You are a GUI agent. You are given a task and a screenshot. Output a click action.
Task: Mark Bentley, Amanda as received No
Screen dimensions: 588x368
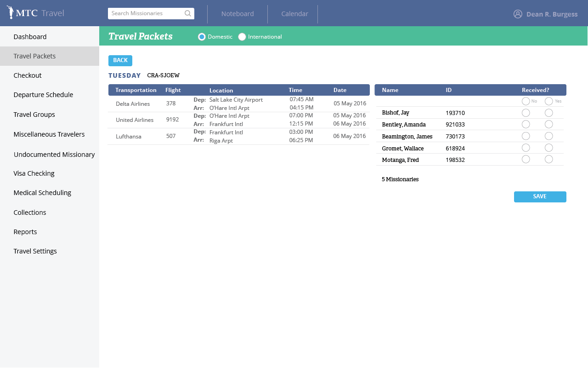pyautogui.click(x=526, y=124)
